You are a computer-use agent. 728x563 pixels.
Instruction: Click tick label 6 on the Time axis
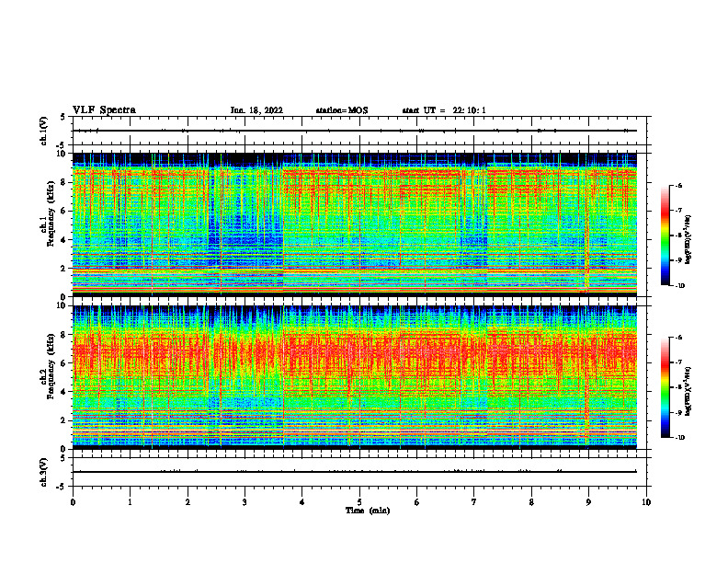pos(417,502)
